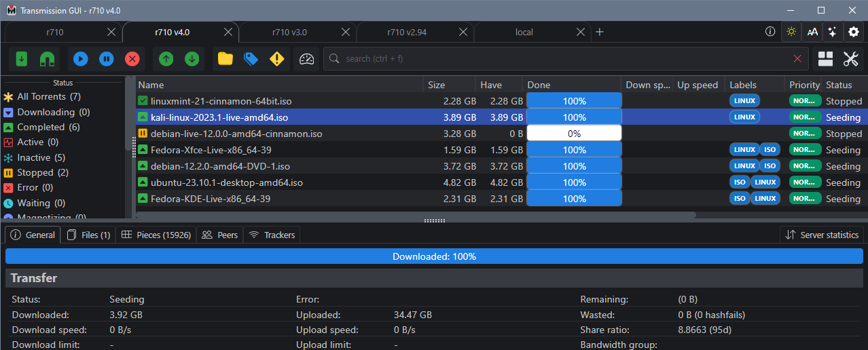Image resolution: width=868 pixels, height=350 pixels.
Task: Open the Pieces (15926) tab
Action: 156,235
